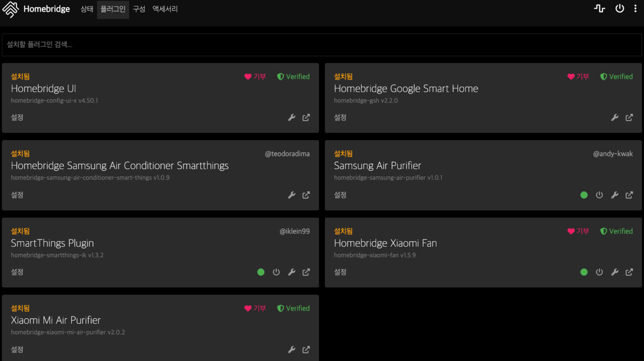Open the 액세서리 tab
644x361 pixels.
point(165,9)
